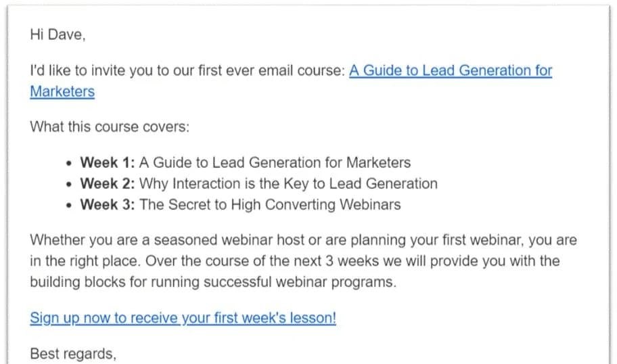Click the underlined 'Marketers' link text on second line
Viewport: 617px width, 364px height.
click(62, 92)
